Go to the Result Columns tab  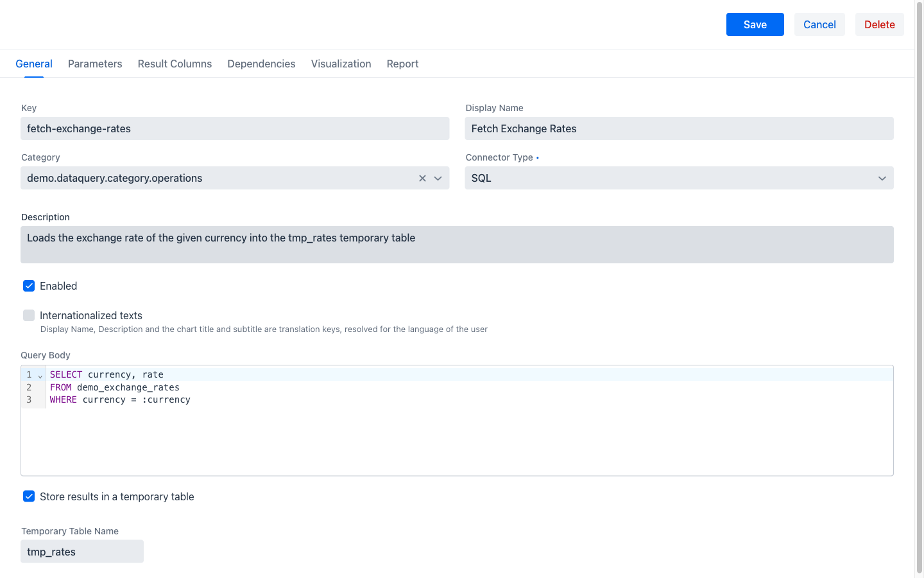(175, 64)
